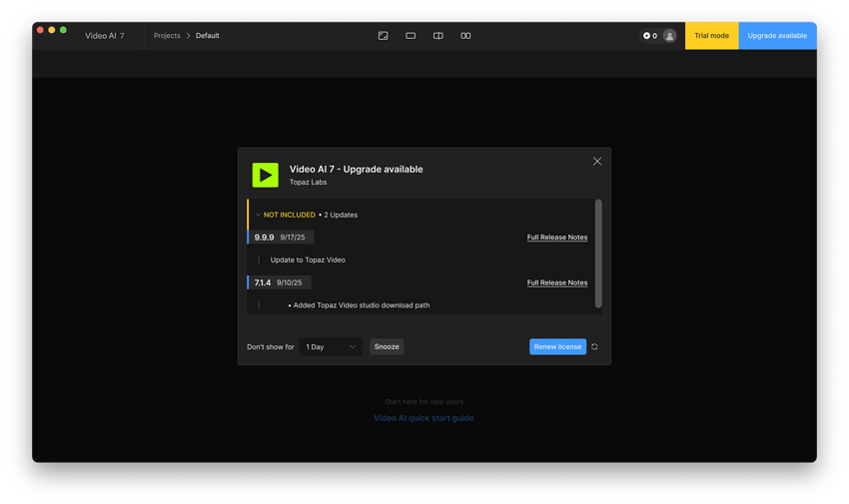Open Full Release Notes for version 9.9.9
Viewport: 849px width, 504px height.
[557, 238]
